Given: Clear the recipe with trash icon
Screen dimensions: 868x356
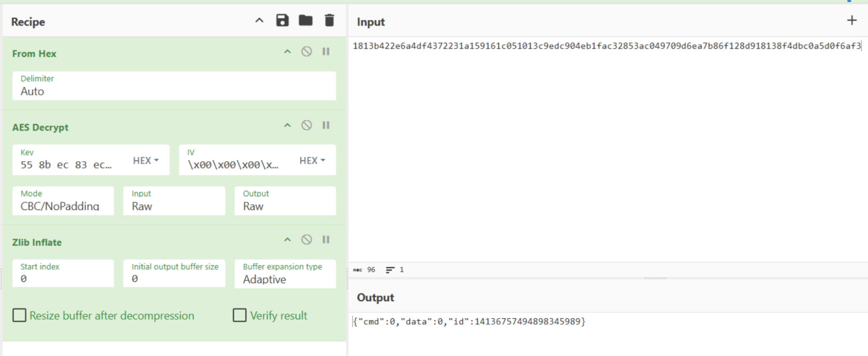Looking at the screenshot, I should coord(330,20).
